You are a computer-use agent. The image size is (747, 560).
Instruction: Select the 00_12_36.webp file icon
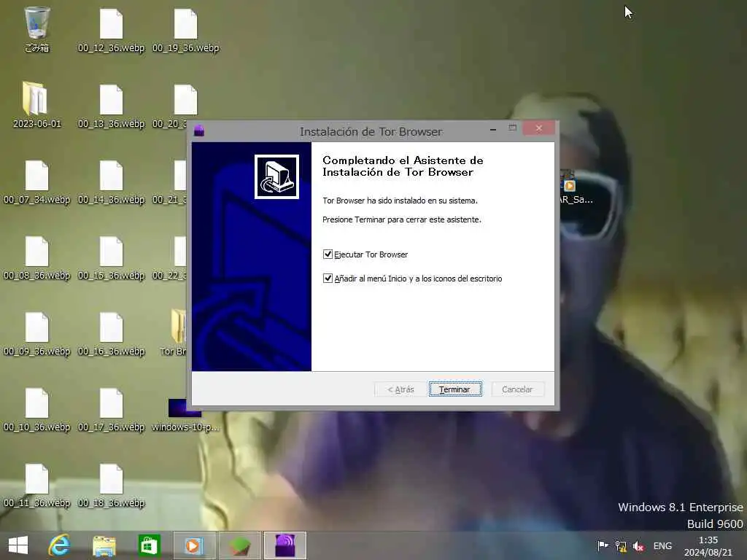[111, 29]
